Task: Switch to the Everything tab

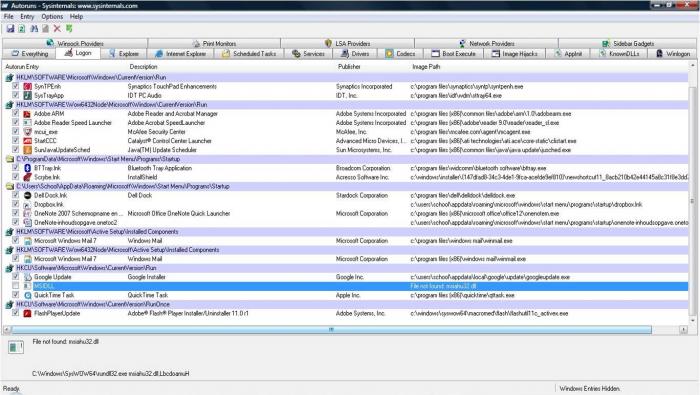Action: (29, 54)
